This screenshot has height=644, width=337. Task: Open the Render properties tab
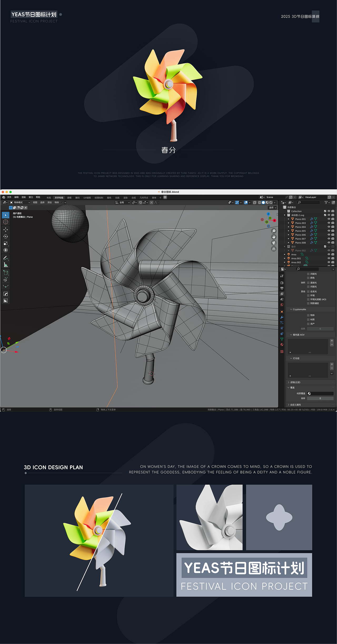282,283
